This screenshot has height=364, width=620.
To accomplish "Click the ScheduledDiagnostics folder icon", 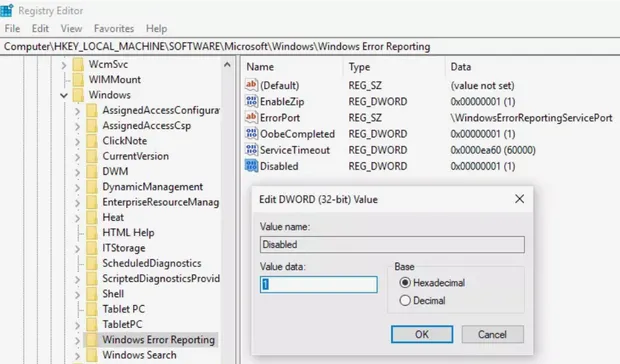I will pyautogui.click(x=92, y=263).
